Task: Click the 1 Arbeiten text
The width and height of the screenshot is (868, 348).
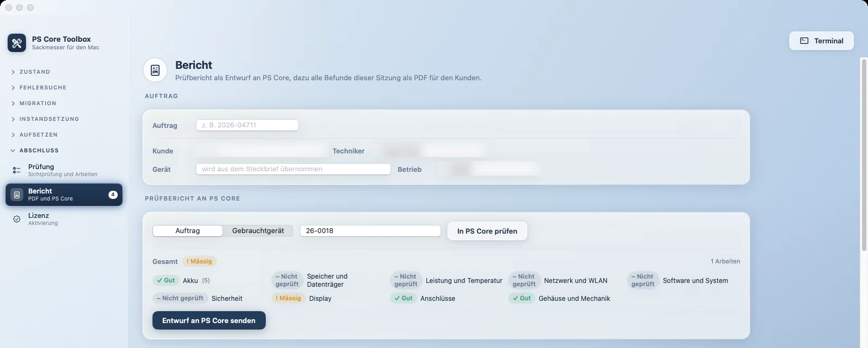Action: pyautogui.click(x=725, y=261)
